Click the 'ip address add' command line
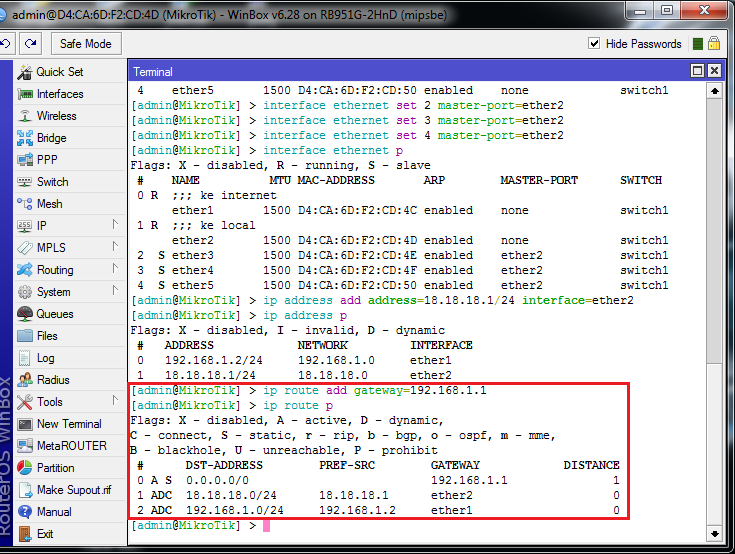 (x=448, y=300)
